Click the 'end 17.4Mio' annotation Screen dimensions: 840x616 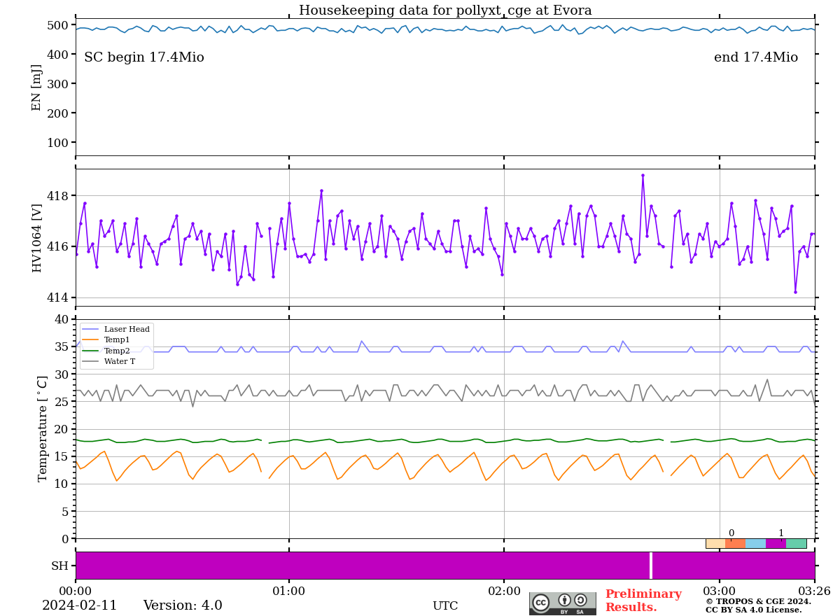pyautogui.click(x=756, y=57)
